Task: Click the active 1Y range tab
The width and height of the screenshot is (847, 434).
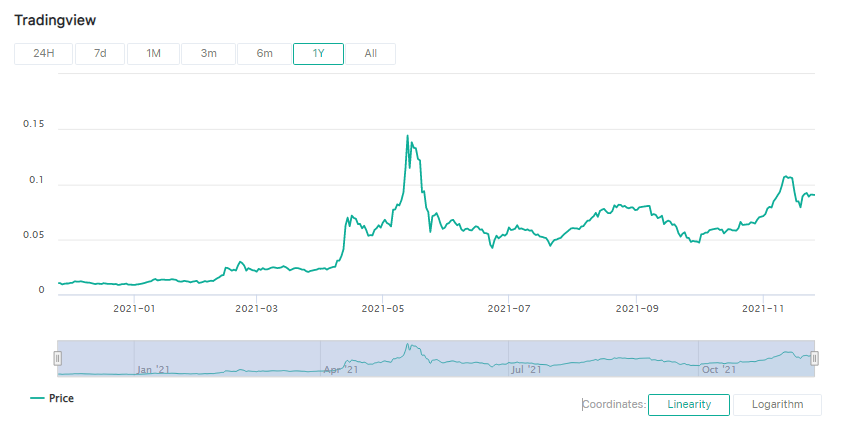Action: [x=318, y=54]
